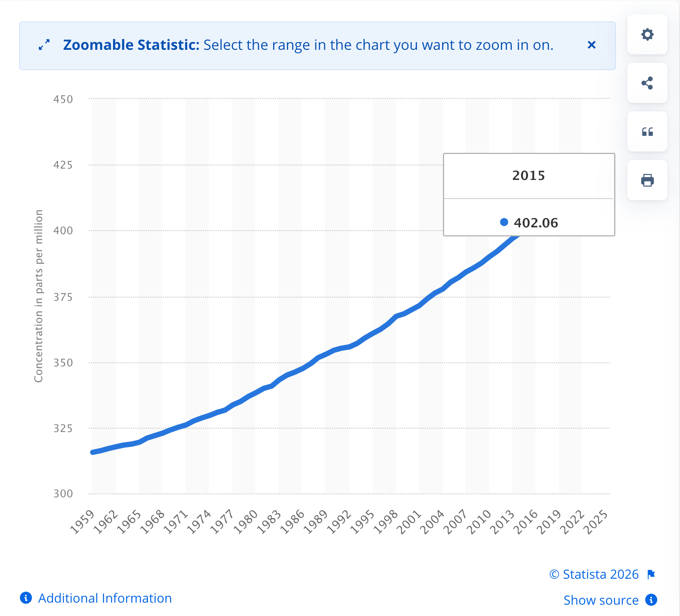The width and height of the screenshot is (680, 616).
Task: Click the line's starting point at 1959
Action: (x=93, y=452)
